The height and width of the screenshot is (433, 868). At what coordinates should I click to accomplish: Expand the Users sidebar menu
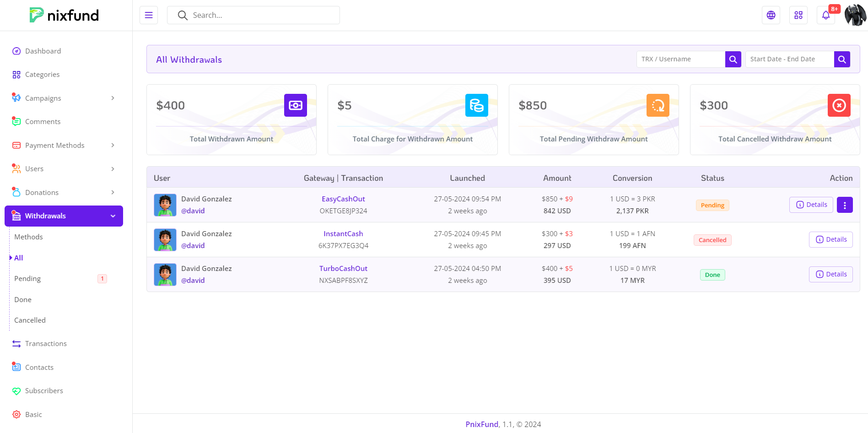coord(64,169)
